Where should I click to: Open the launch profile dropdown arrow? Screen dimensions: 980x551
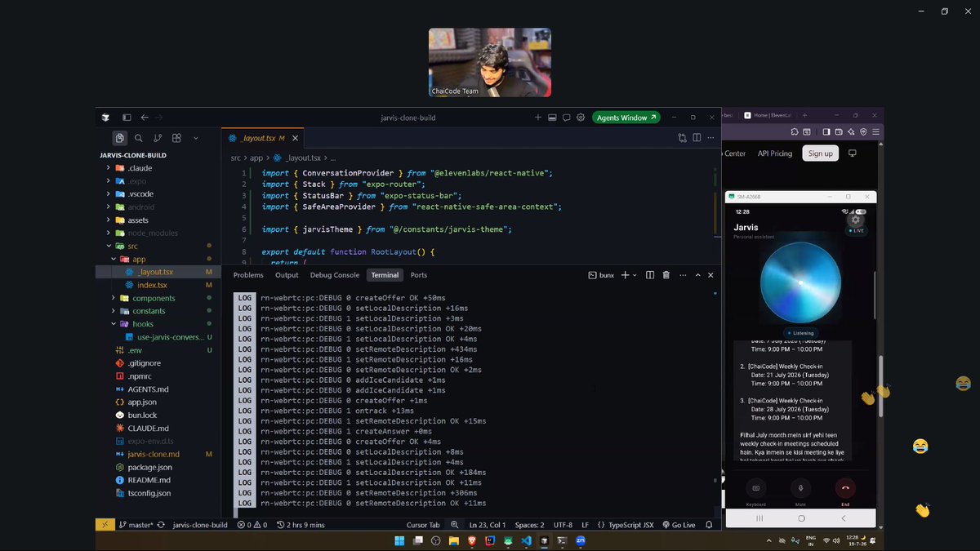coord(635,275)
